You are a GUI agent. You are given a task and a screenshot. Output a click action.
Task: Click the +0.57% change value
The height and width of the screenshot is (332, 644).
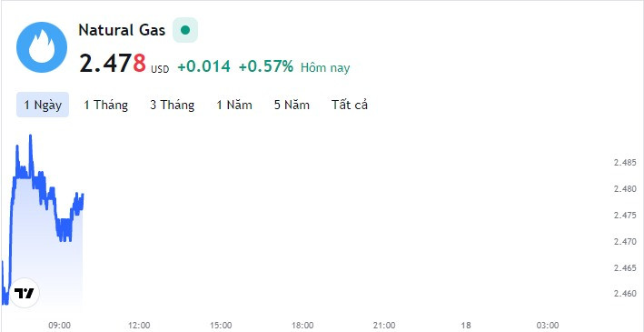click(266, 66)
